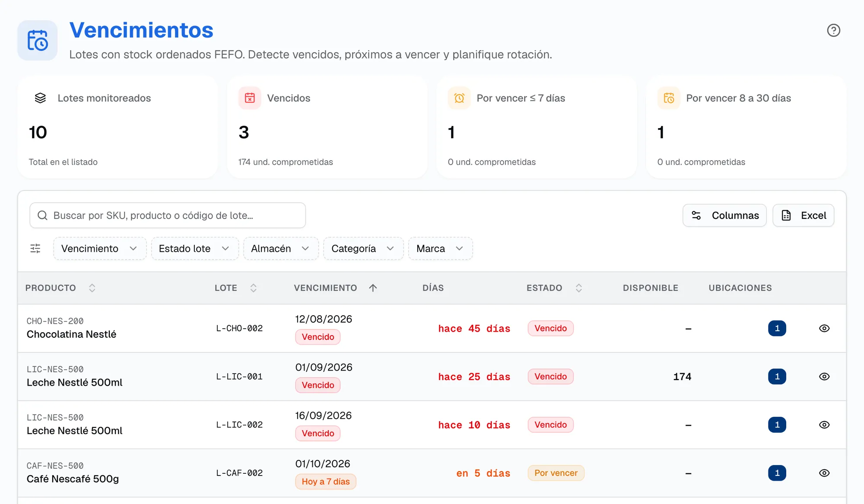Open the Columnas settings button
The height and width of the screenshot is (504, 864).
click(x=724, y=215)
